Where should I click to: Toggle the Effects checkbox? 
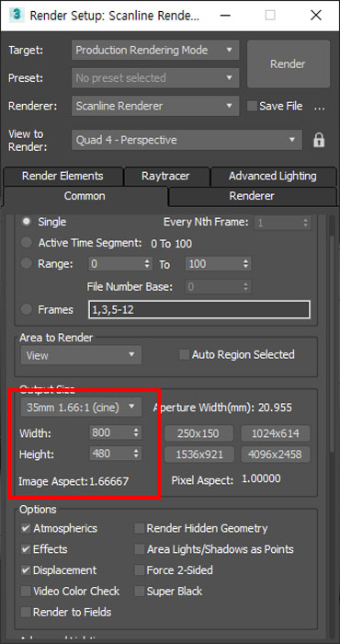[x=26, y=549]
